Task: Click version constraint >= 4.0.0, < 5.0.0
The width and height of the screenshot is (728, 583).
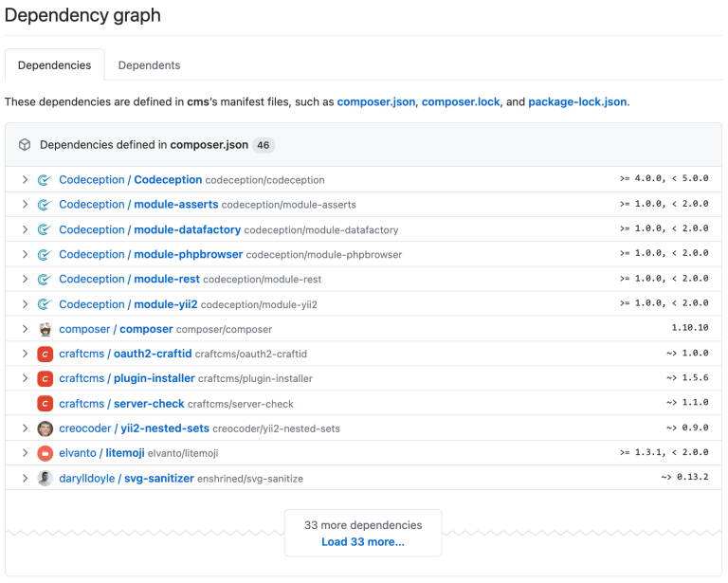Action: coord(664,178)
